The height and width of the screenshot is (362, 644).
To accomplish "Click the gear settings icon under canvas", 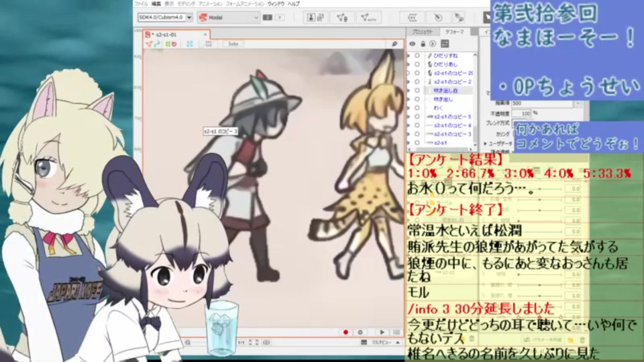I will (x=360, y=332).
